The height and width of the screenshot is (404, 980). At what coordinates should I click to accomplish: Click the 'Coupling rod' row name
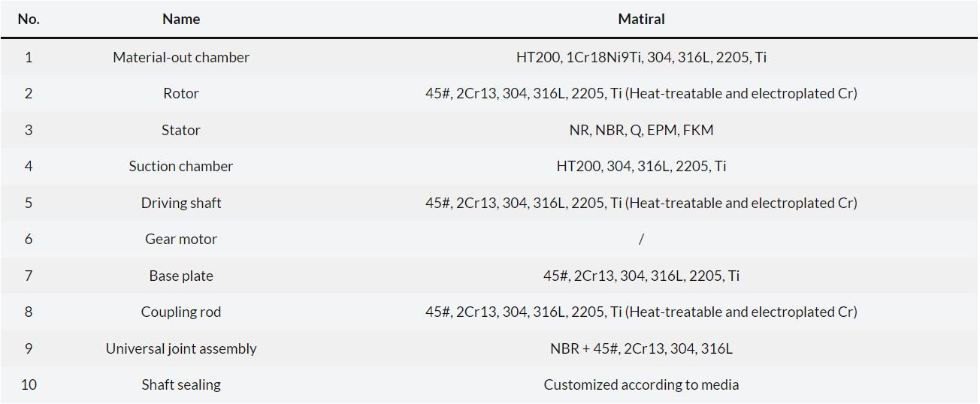click(181, 312)
